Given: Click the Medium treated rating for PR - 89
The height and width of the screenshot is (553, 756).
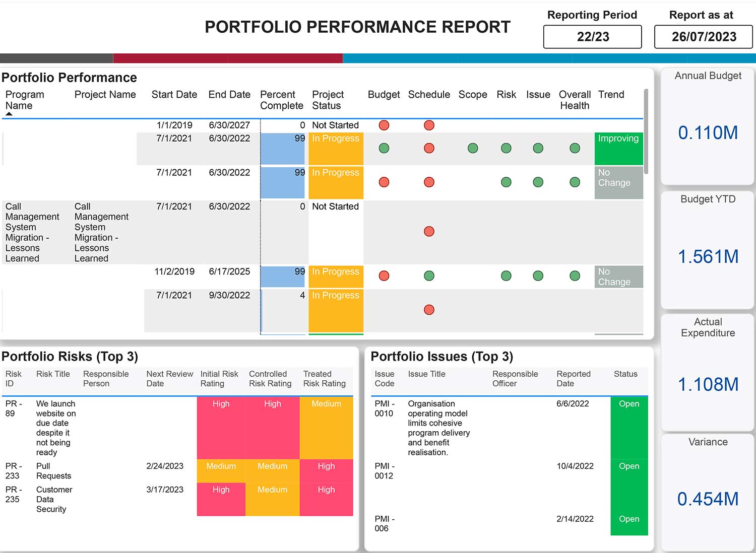Looking at the screenshot, I should coord(326,428).
